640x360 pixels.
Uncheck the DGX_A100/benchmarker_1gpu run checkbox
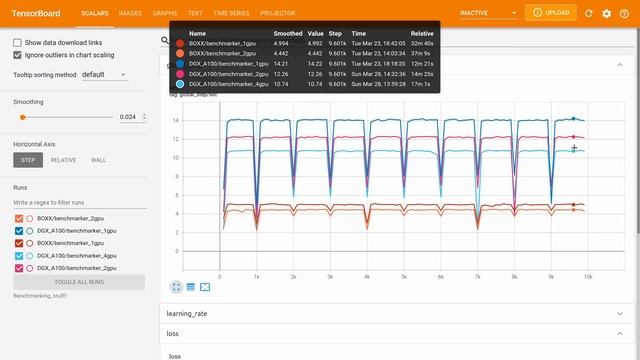[19, 231]
